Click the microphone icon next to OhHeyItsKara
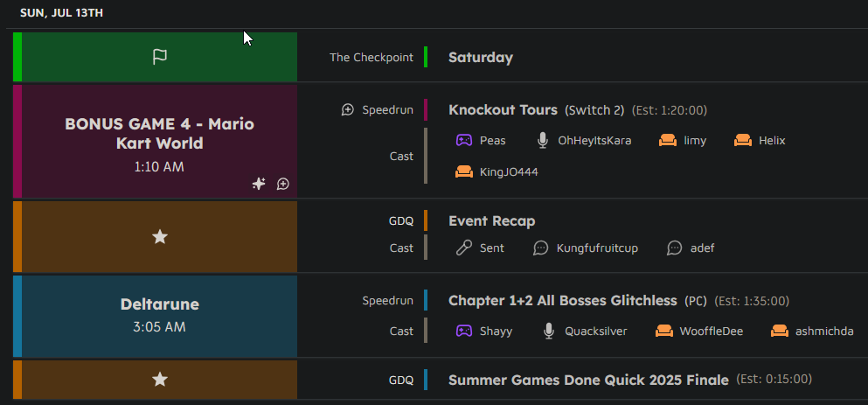Screen dimensions: 868x405 click(x=543, y=141)
